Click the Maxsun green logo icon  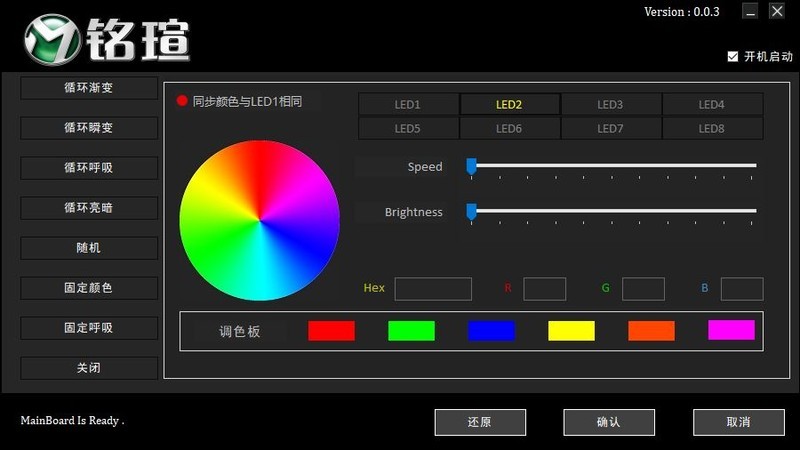point(53,39)
